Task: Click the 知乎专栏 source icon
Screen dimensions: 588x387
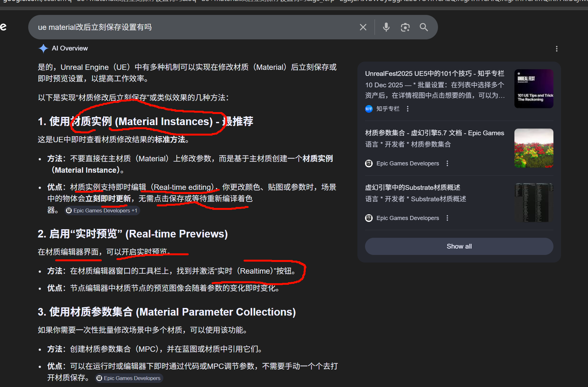Action: tap(369, 109)
